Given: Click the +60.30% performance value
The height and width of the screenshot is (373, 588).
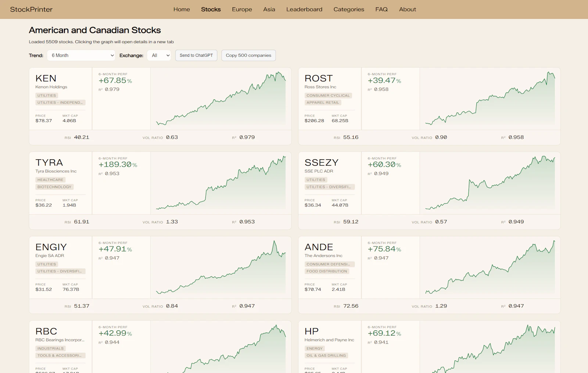Looking at the screenshot, I should [x=384, y=165].
